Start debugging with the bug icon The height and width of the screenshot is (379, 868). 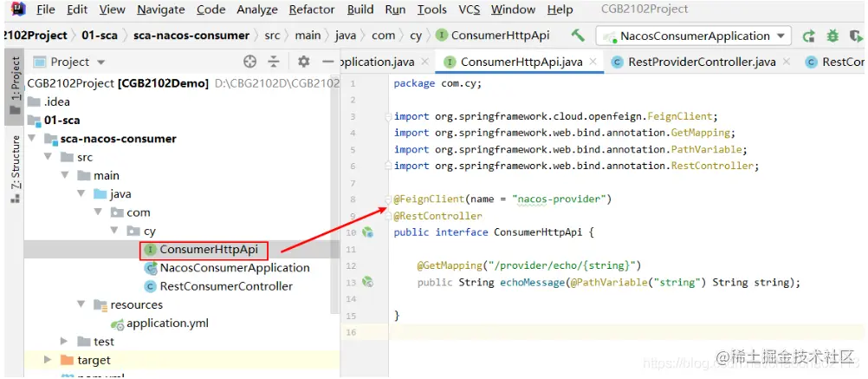click(832, 36)
